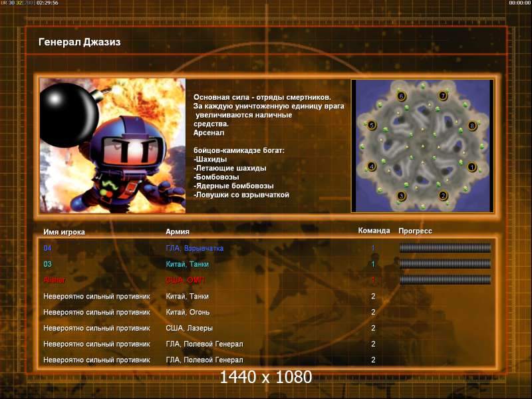Click the line 'бойцов-камикадзе богат:'
The width and height of the screenshot is (532, 399).
coord(239,150)
